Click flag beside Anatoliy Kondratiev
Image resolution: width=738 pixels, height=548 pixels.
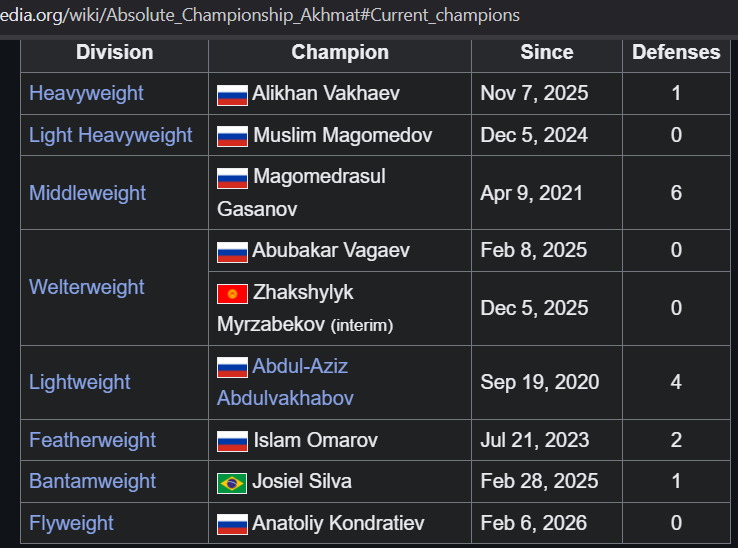(x=232, y=524)
